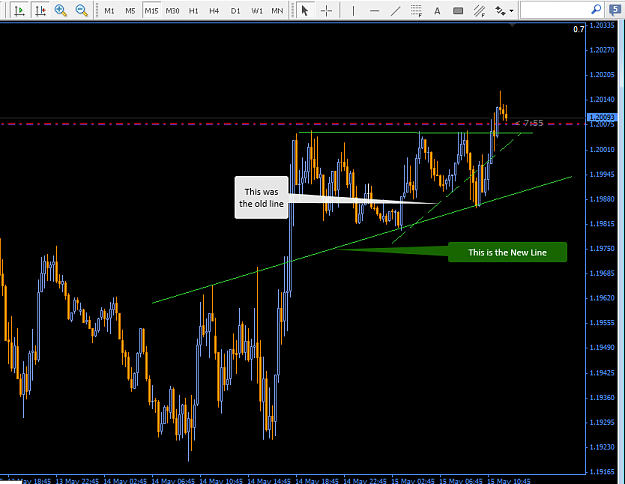Viewport: 625px width, 484px height.
Task: Zoom out of the chart
Action: pyautogui.click(x=81, y=10)
